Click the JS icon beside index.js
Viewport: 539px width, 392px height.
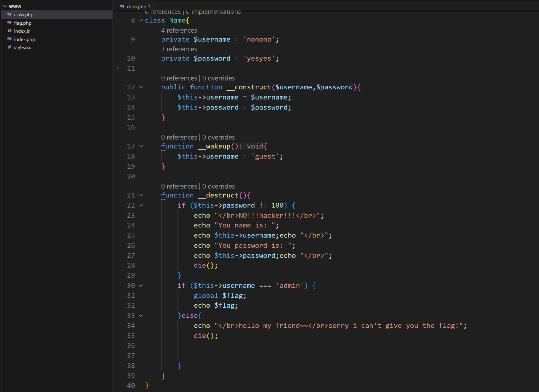pyautogui.click(x=9, y=31)
